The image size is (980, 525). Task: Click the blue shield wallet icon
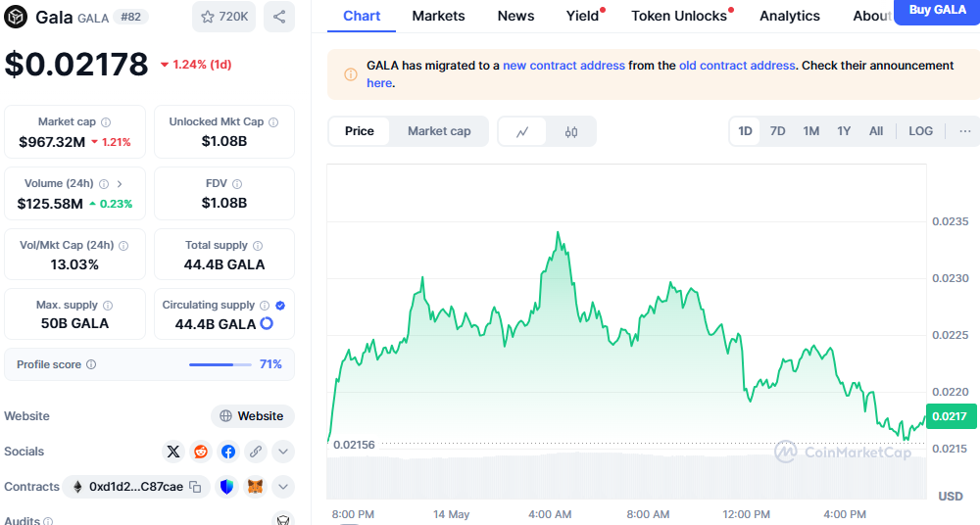[x=227, y=486]
